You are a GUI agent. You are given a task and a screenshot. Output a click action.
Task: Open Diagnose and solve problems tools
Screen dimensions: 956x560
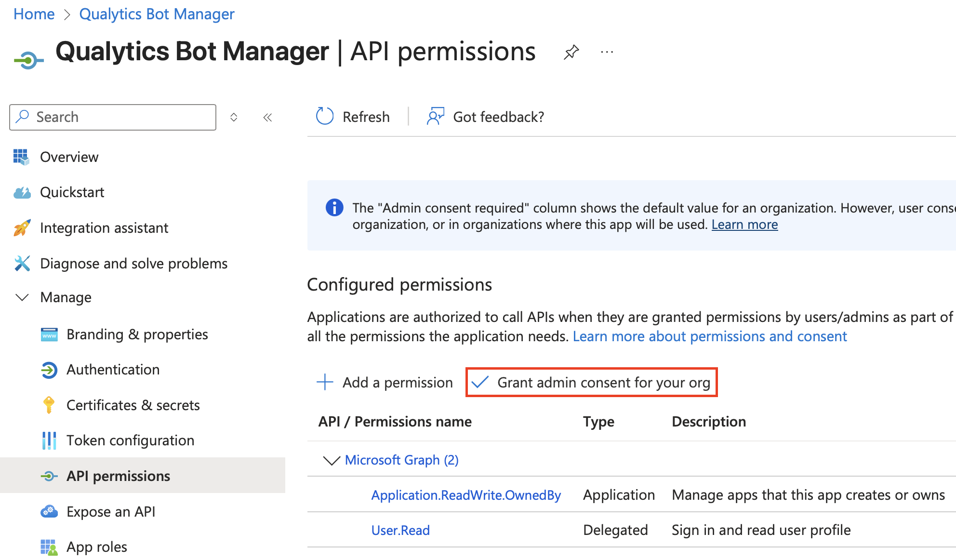[133, 263]
